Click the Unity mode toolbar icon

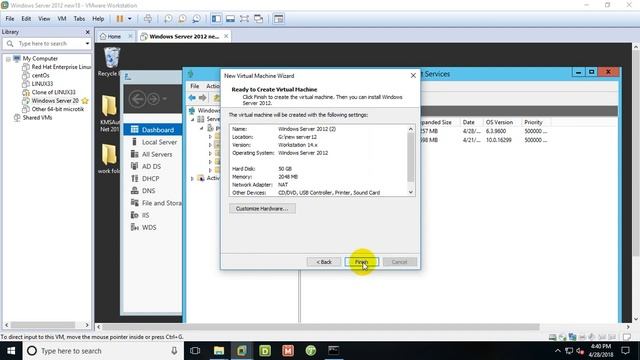point(258,19)
